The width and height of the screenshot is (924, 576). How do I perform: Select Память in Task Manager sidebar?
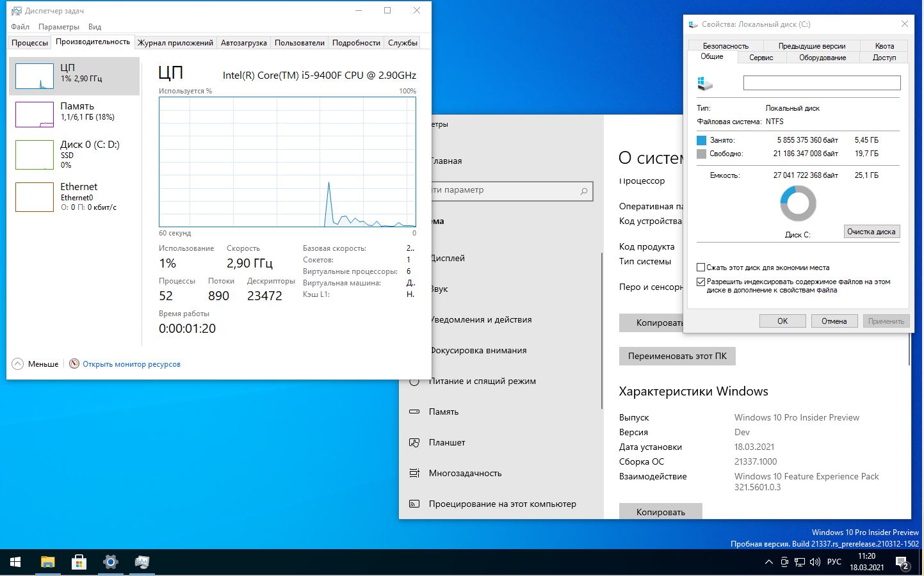74,115
